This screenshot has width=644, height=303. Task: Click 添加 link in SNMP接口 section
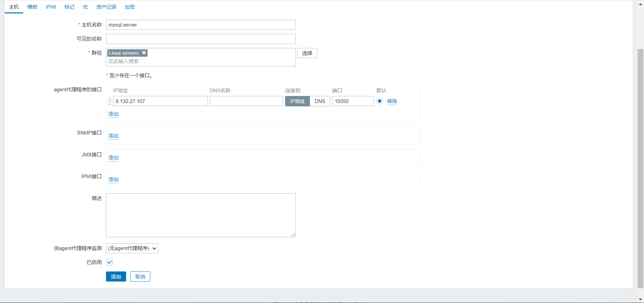tap(113, 136)
